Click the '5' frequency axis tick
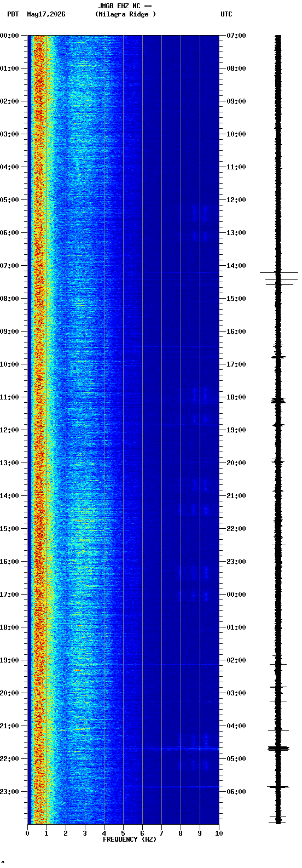This screenshot has width=302, height=868. [123, 833]
